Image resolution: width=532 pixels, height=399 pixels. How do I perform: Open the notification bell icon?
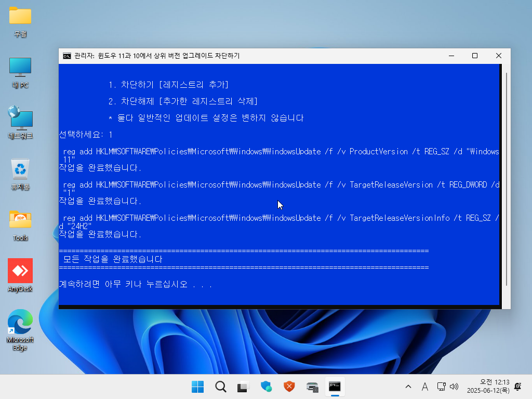[518, 387]
